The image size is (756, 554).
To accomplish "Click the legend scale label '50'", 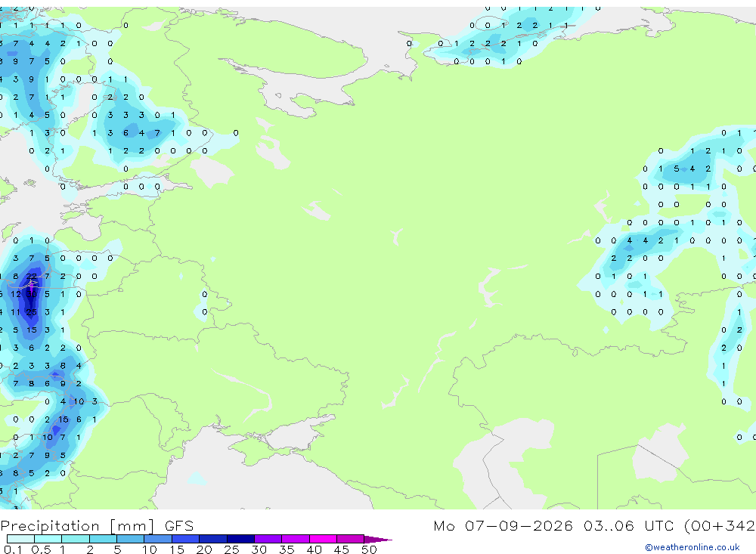I will (x=369, y=549).
